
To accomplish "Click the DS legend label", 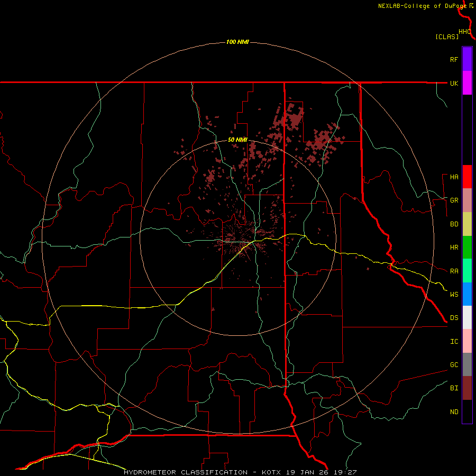I will point(454,318).
